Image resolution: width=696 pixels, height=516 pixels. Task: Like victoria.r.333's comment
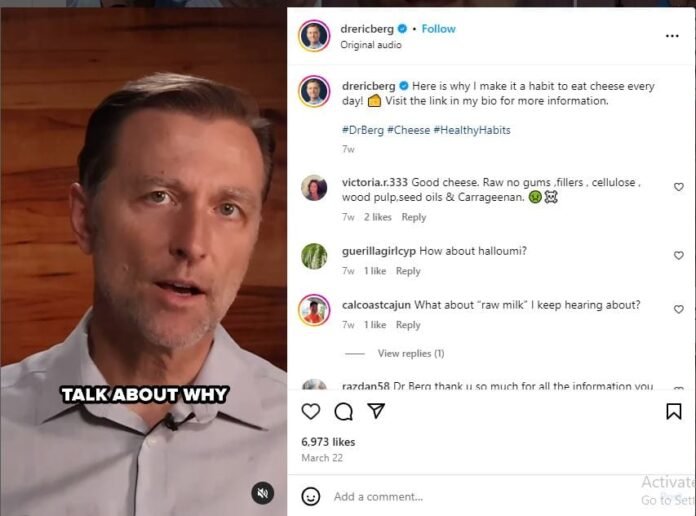click(x=678, y=187)
